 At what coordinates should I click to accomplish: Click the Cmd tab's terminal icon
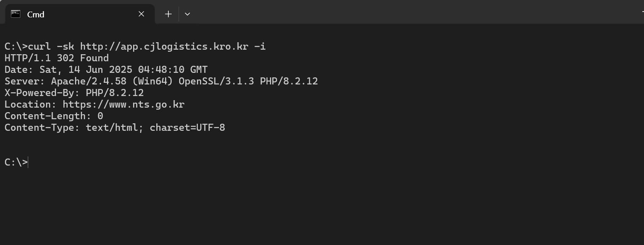pyautogui.click(x=15, y=14)
